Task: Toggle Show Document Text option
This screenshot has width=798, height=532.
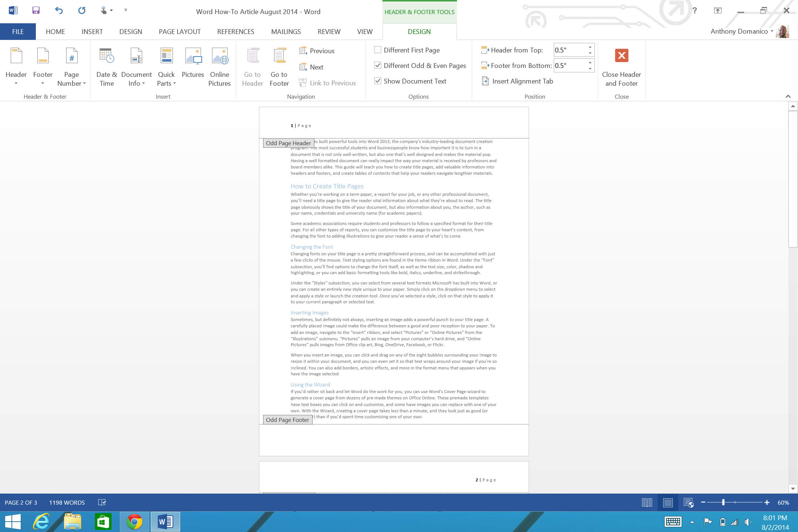Action: point(378,81)
